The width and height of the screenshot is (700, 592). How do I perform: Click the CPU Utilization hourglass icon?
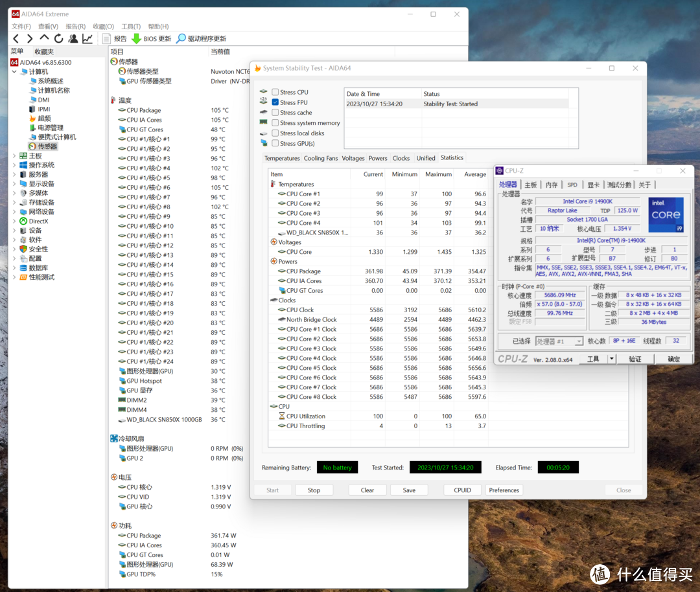(282, 416)
